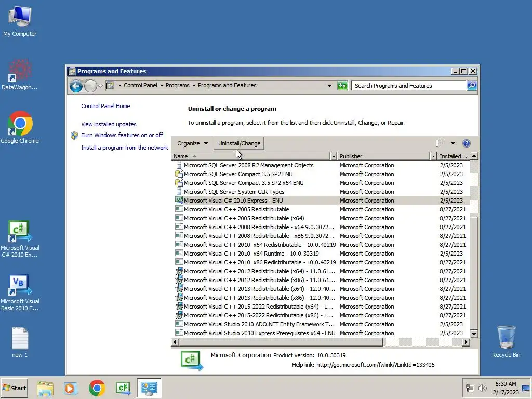
Task: Open My Computer desktop icon
Action: coord(20,21)
